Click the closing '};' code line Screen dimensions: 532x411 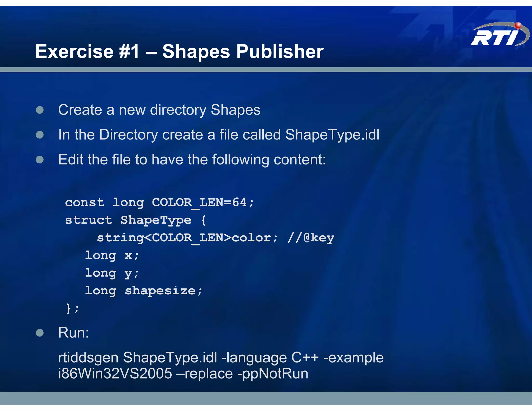coord(72,308)
